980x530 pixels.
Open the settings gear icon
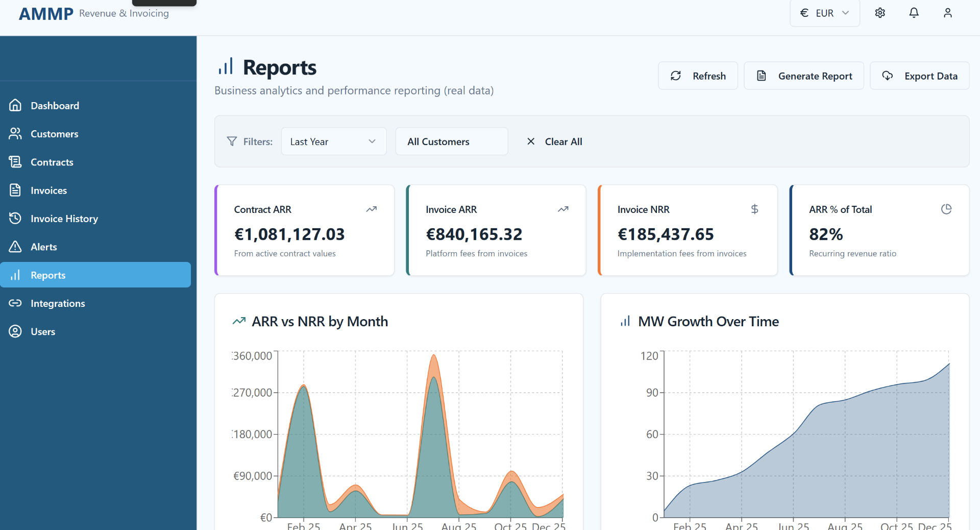(880, 13)
